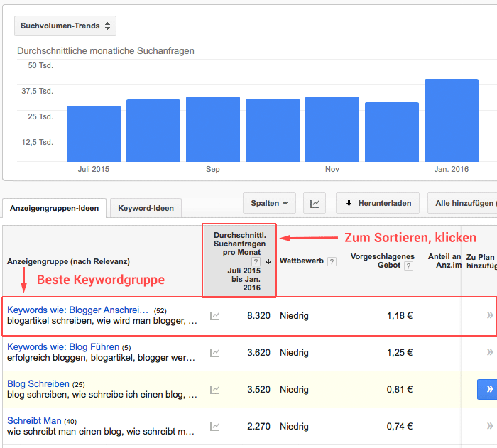The height and width of the screenshot is (448, 497).
Task: Download via the Herunterladen button
Action: point(378,203)
